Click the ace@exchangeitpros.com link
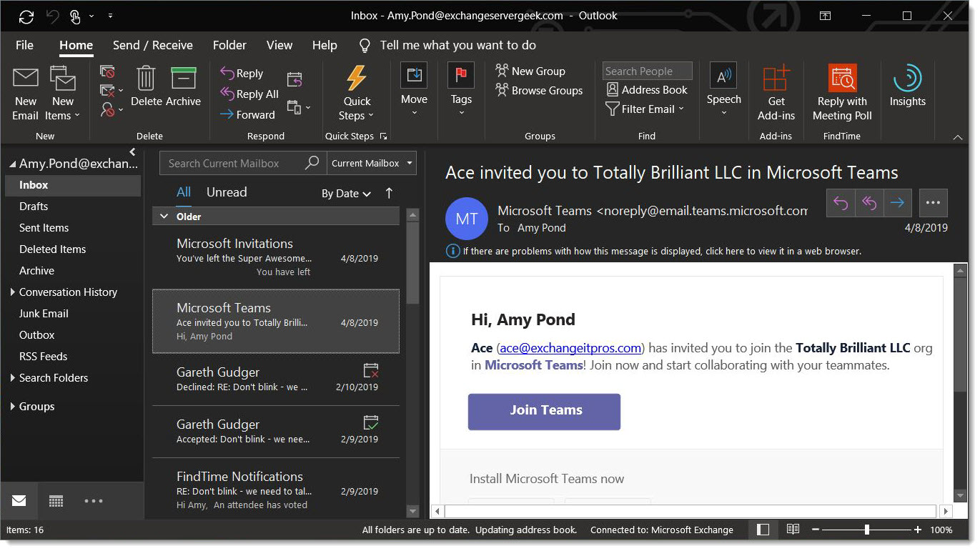The width and height of the screenshot is (980, 551). pos(570,348)
